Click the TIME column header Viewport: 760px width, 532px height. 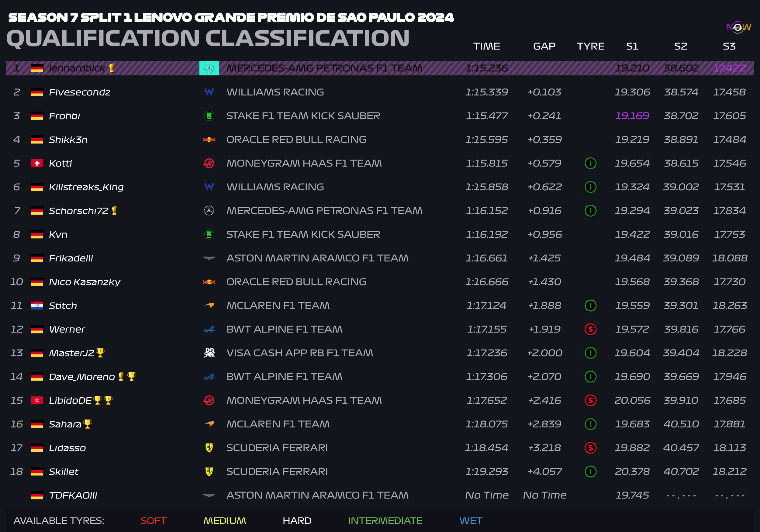pyautogui.click(x=487, y=46)
